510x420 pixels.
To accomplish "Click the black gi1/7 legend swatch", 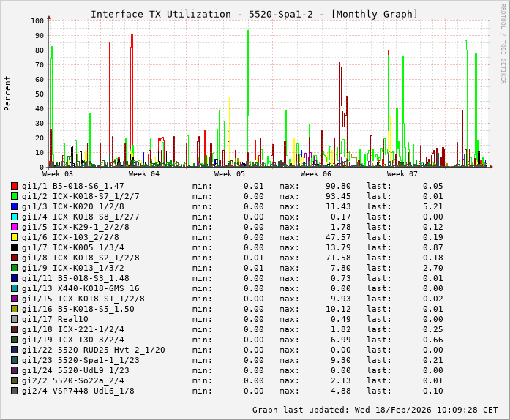I will coord(14,247).
